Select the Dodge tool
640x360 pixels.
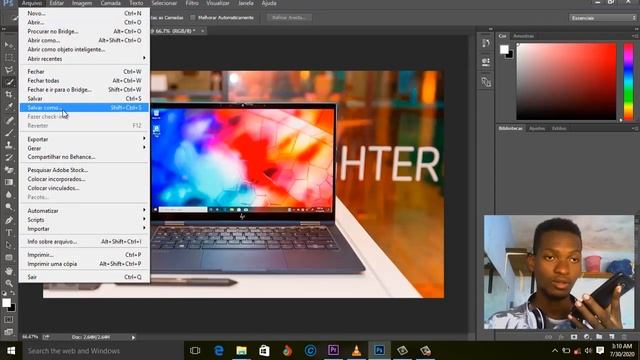pyautogui.click(x=9, y=207)
